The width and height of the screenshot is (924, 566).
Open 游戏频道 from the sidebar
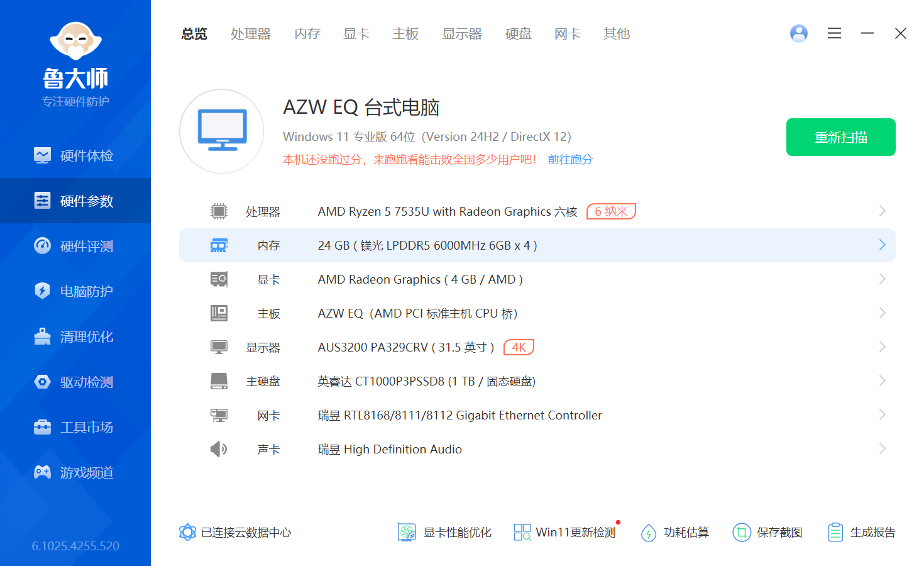[75, 472]
